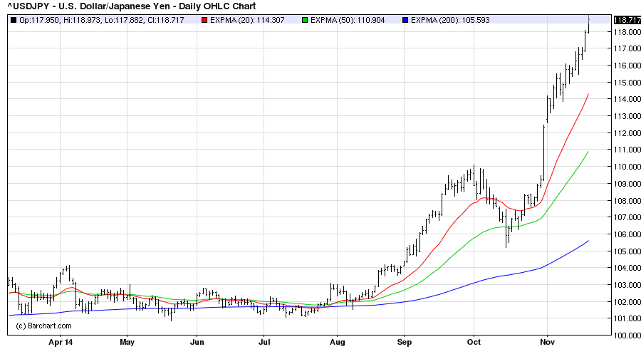
Task: Click the Op/Hi/Lo/Cl price readout text
Action: (x=105, y=20)
